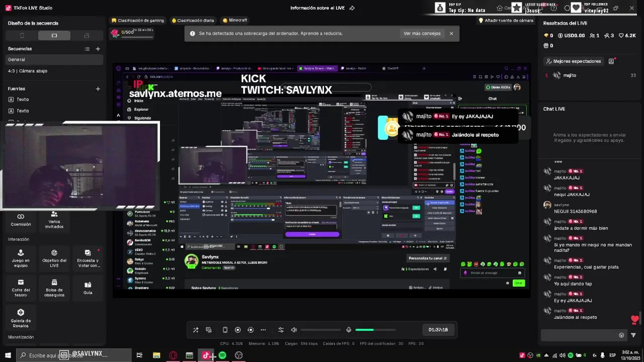Open Varios invitados
Viewport: 644px width, 362px height.
(x=54, y=220)
